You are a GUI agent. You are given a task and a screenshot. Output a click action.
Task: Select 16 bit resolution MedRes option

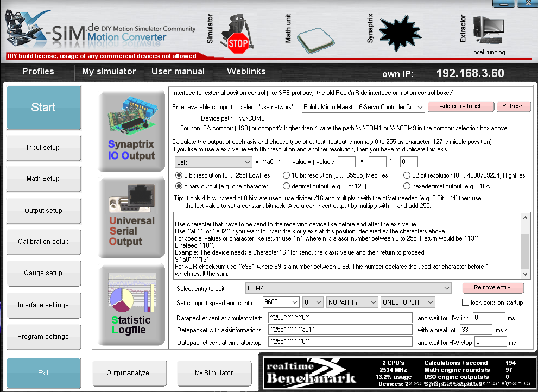(x=287, y=175)
